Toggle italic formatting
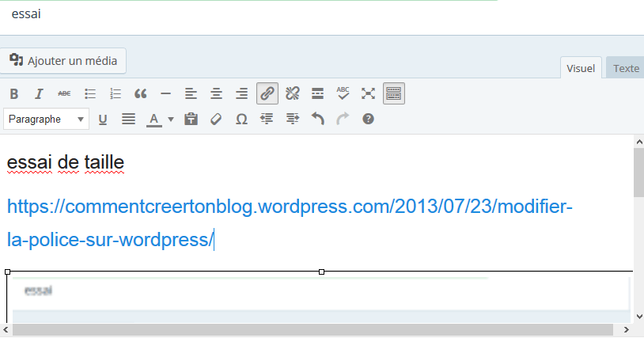The height and width of the screenshot is (338, 644). coord(38,93)
